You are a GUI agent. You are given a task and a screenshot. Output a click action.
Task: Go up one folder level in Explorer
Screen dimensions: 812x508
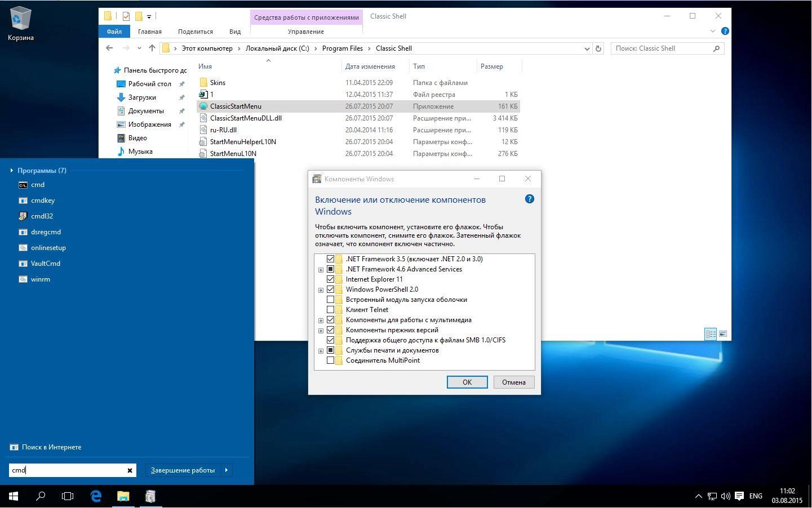152,48
